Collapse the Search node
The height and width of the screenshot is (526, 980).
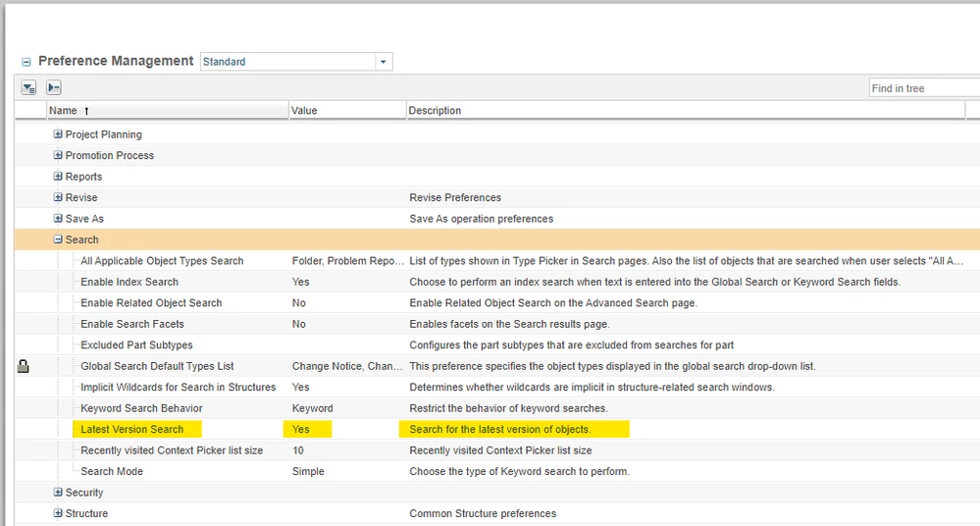click(58, 239)
